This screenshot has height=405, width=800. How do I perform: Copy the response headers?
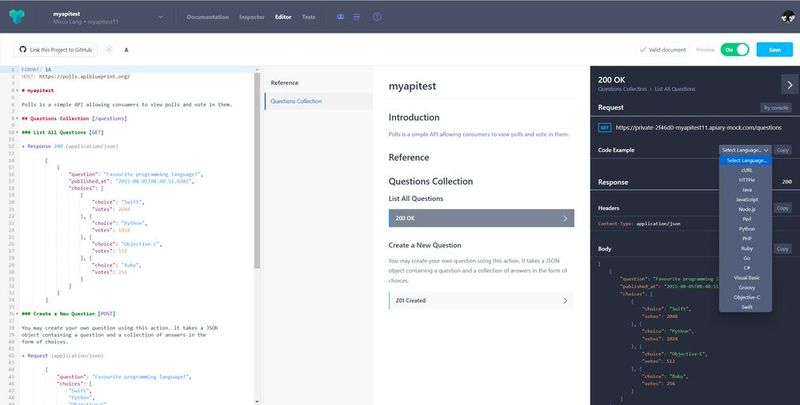click(x=783, y=208)
